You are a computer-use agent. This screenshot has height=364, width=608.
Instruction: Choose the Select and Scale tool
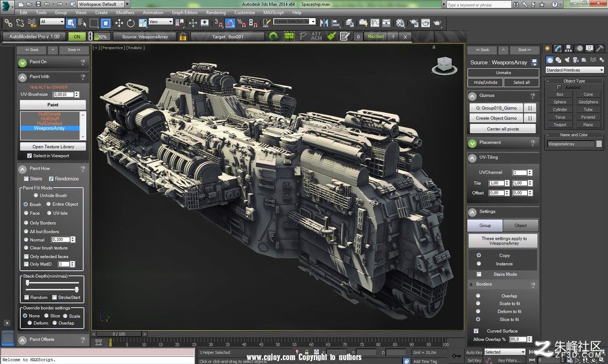click(142, 23)
